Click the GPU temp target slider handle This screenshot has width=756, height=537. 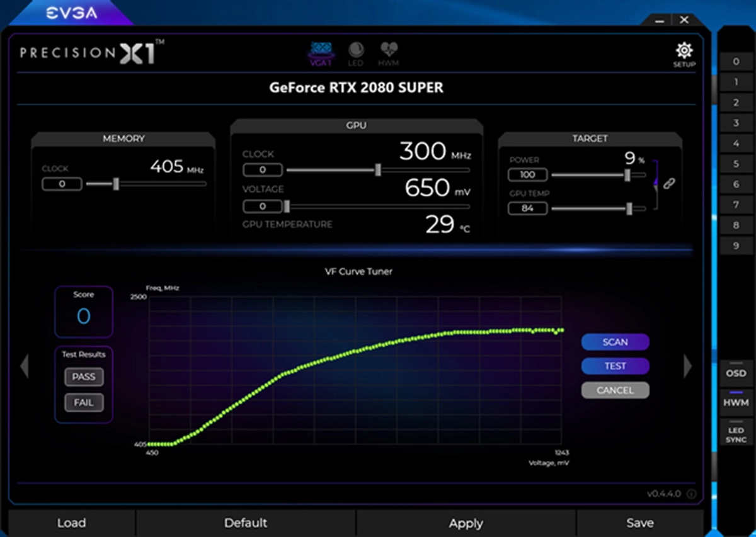pyautogui.click(x=629, y=208)
